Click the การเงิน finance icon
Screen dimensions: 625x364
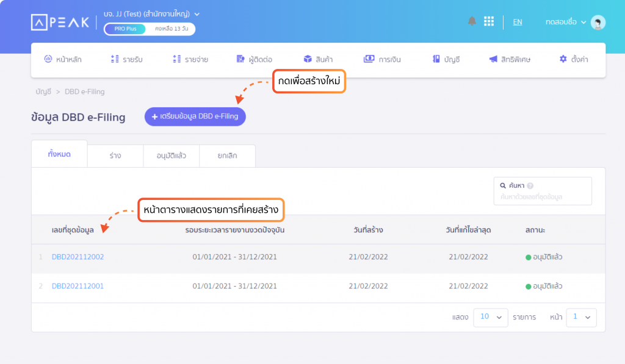click(x=369, y=59)
